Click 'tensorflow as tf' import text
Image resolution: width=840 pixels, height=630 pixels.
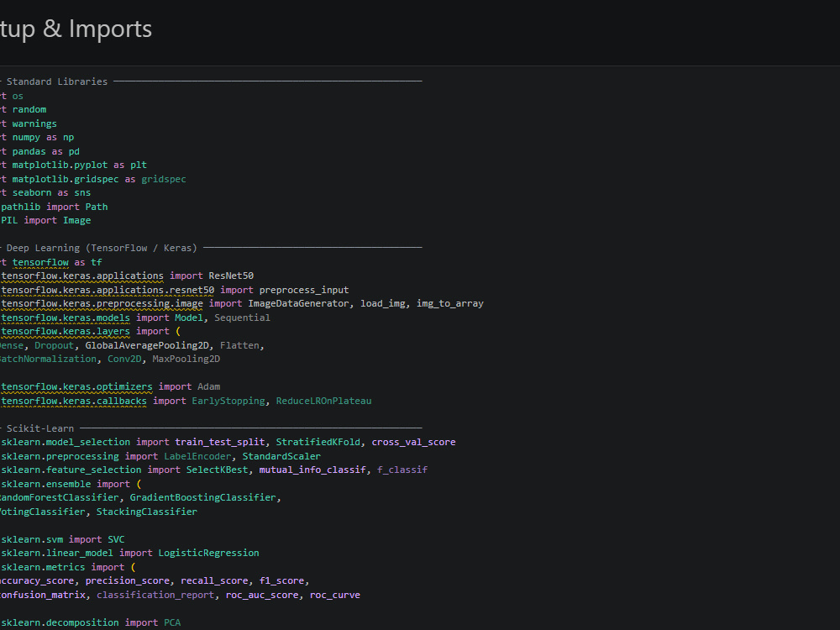pos(57,262)
